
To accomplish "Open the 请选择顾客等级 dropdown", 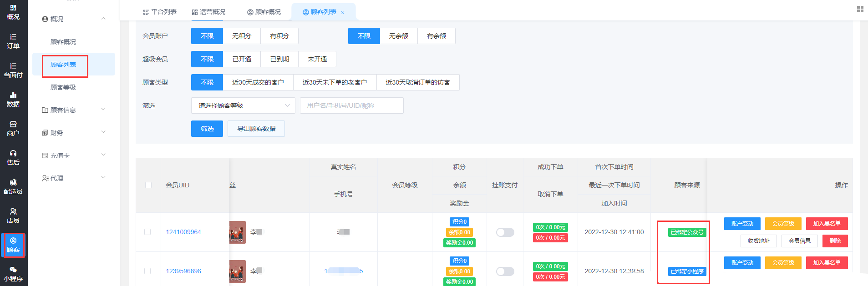I will point(243,105).
